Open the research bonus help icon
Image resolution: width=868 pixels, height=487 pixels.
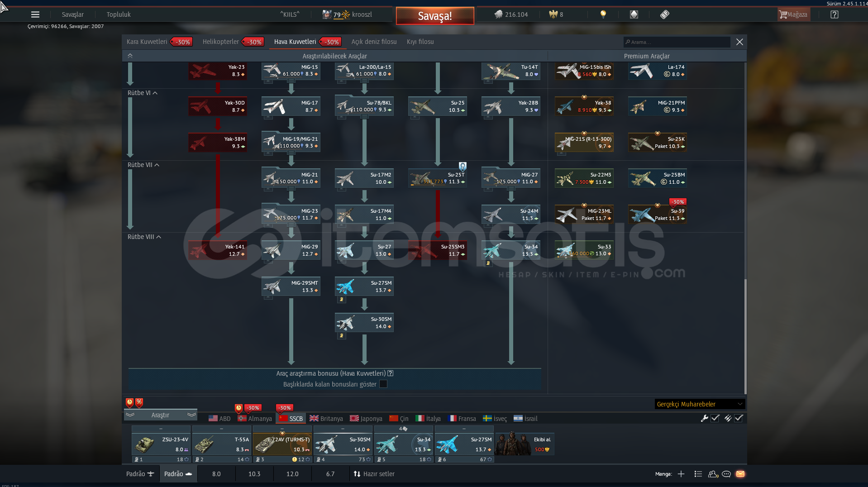[x=391, y=373]
